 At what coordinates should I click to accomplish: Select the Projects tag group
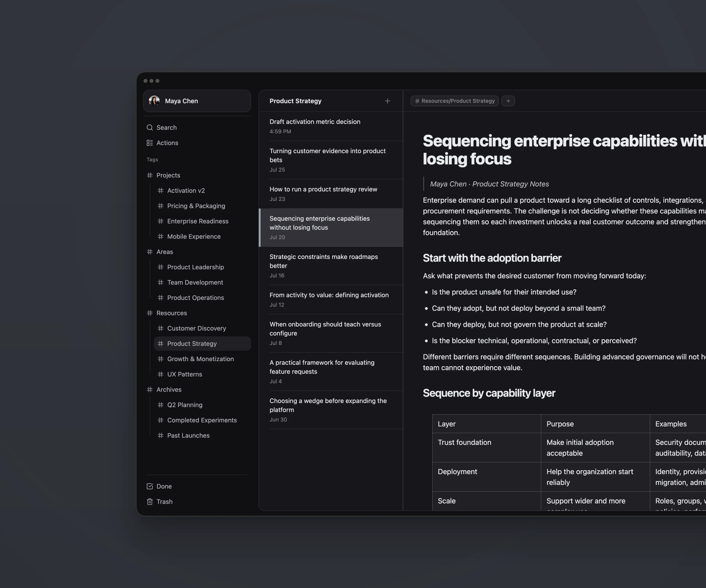(x=197, y=175)
